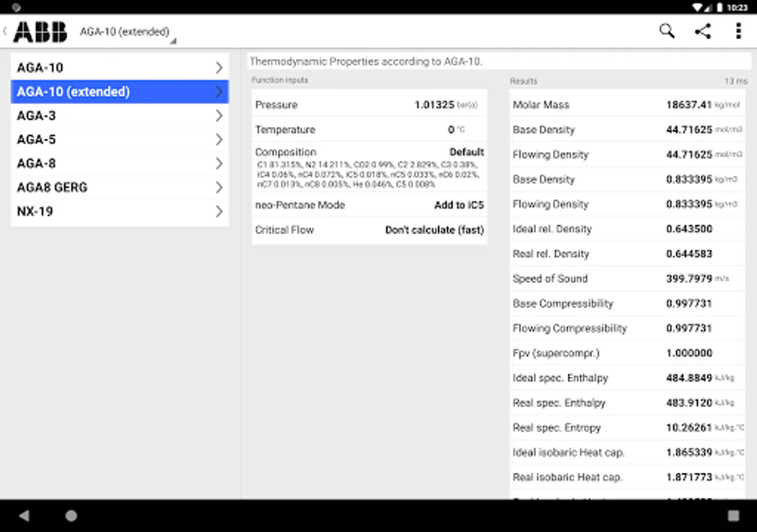This screenshot has width=757, height=532.
Task: Select AGA8 GERG in the list
Action: [x=119, y=187]
